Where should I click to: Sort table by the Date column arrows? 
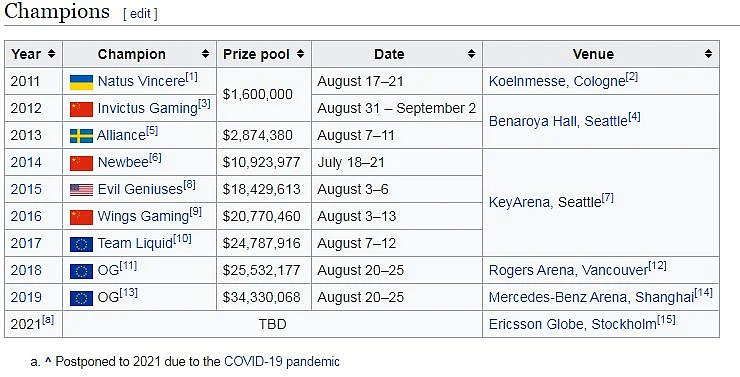tap(471, 54)
